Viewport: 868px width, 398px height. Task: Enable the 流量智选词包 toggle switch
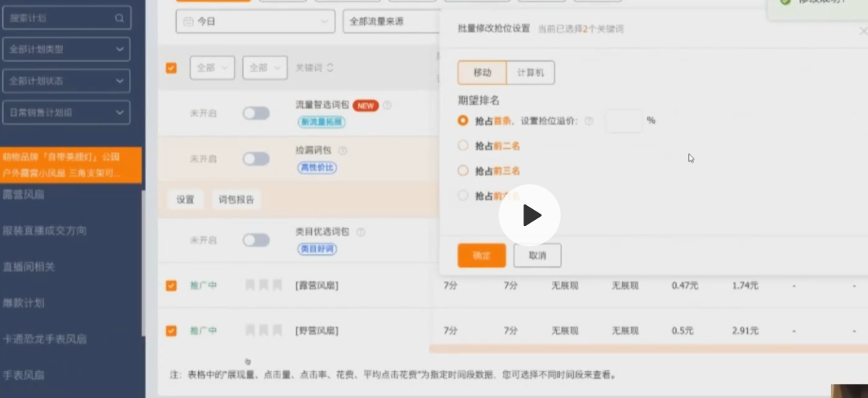point(256,113)
